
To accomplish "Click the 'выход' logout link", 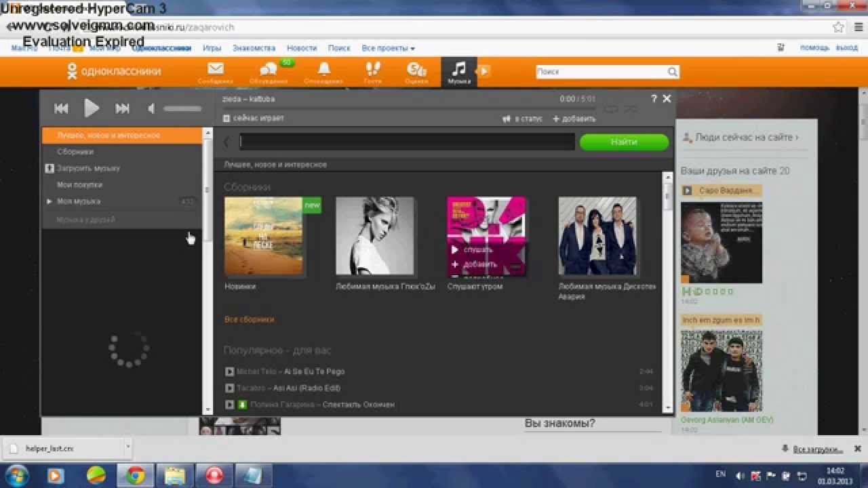I will (x=846, y=48).
